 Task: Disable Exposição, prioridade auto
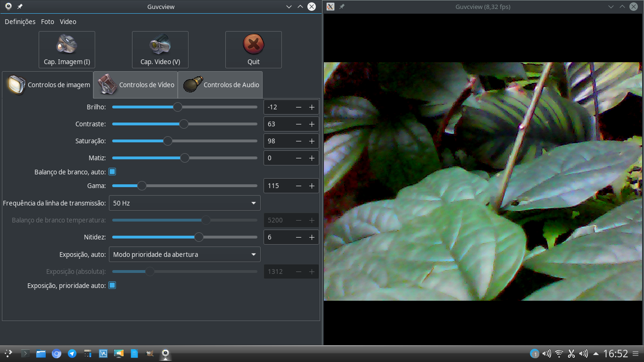pos(112,285)
